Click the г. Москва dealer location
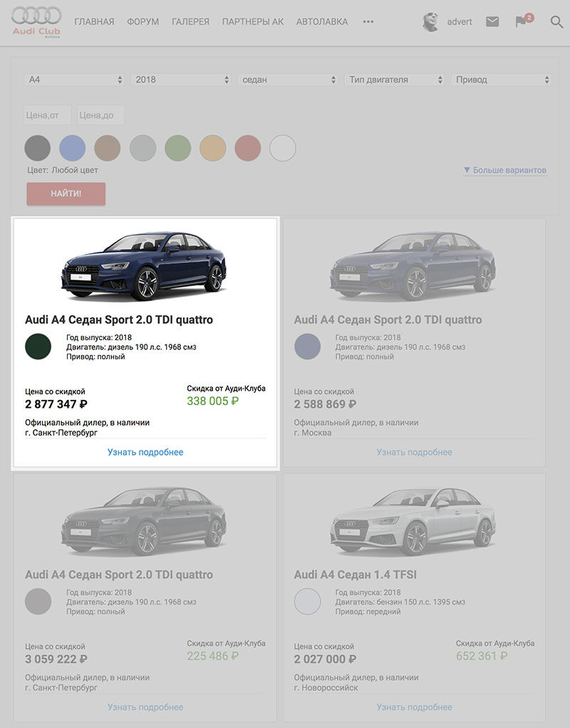This screenshot has height=728, width=570. (313, 433)
